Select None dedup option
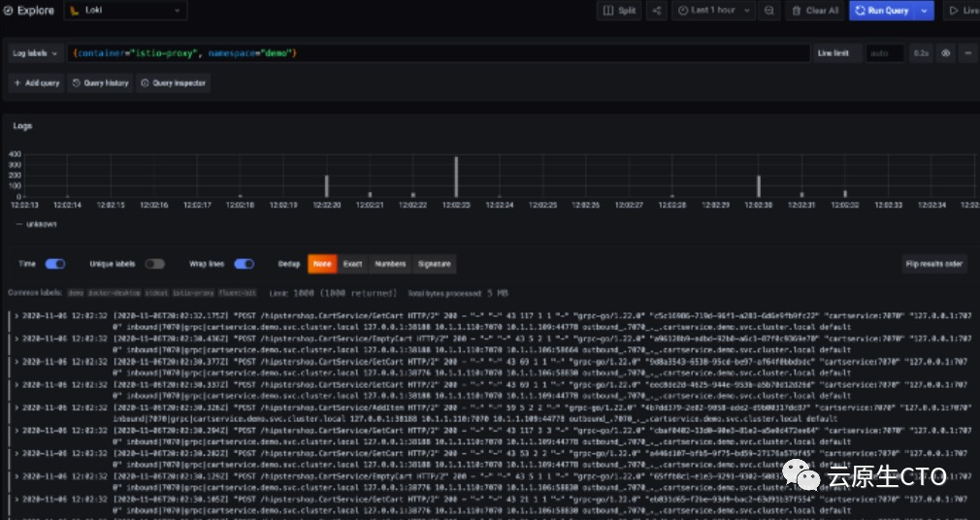The height and width of the screenshot is (520, 980). coord(322,264)
